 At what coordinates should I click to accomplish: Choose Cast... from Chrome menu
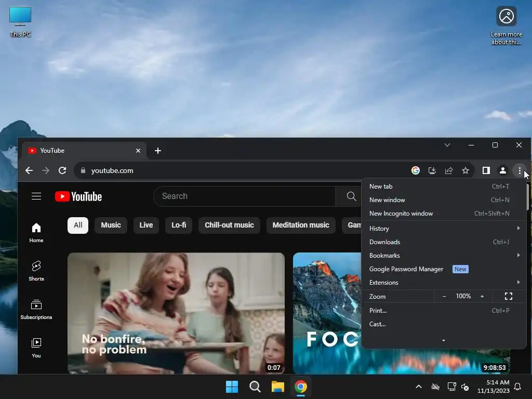coord(444,324)
